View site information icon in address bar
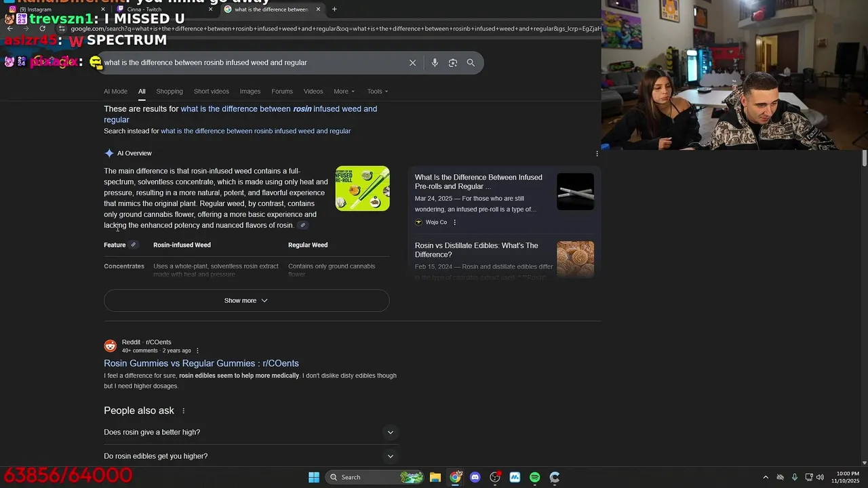 (x=62, y=28)
